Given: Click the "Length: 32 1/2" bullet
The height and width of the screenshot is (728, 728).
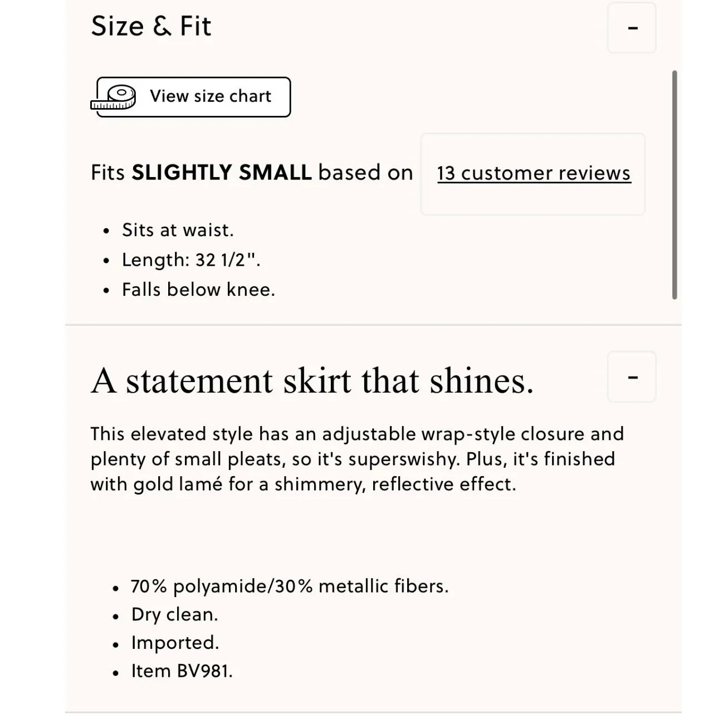Looking at the screenshot, I should (191, 260).
